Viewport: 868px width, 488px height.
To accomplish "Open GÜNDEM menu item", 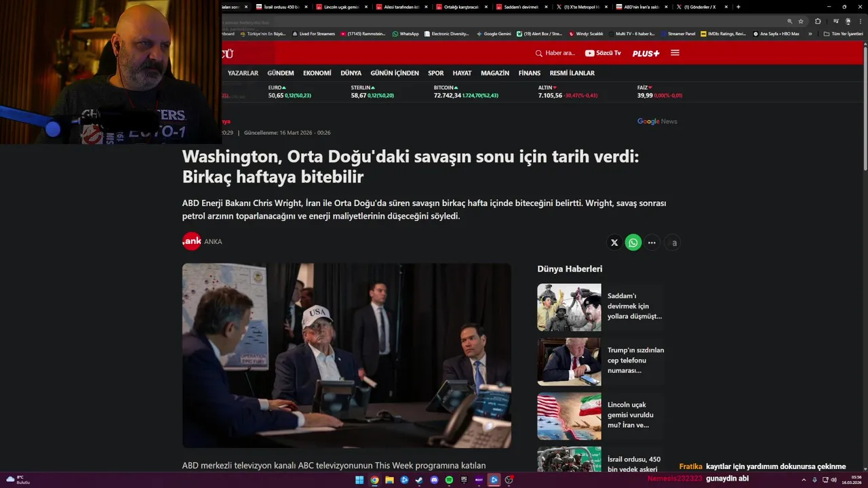I will pyautogui.click(x=281, y=73).
